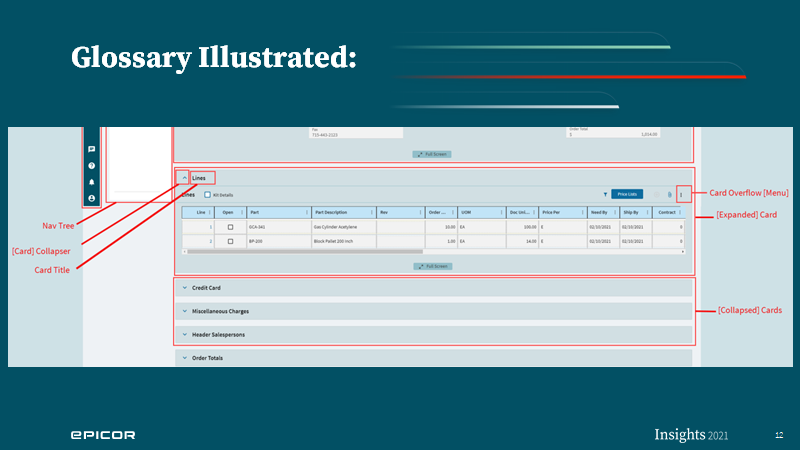Viewport: 800px width, 450px height.
Task: Expand the Order Totals card
Action: pos(185,358)
